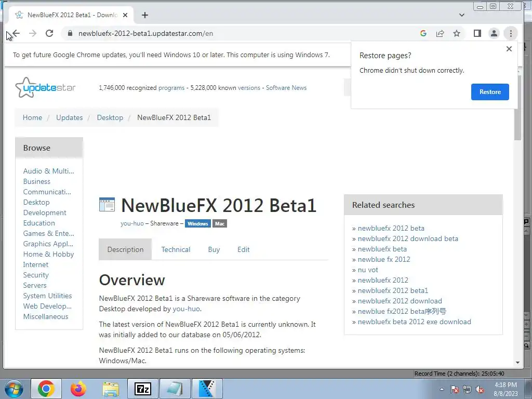Go to Updates in the breadcrumb
Image resolution: width=532 pixels, height=399 pixels.
pyautogui.click(x=69, y=117)
